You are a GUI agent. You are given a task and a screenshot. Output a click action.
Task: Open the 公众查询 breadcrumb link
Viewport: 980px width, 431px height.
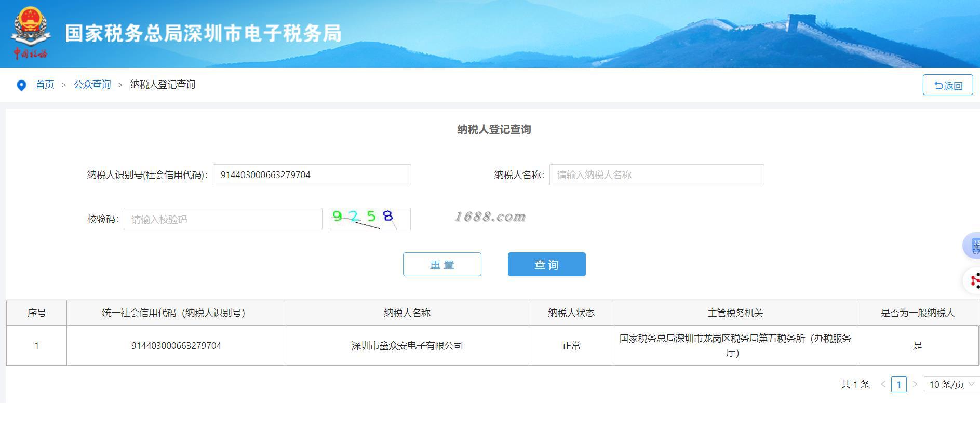92,85
